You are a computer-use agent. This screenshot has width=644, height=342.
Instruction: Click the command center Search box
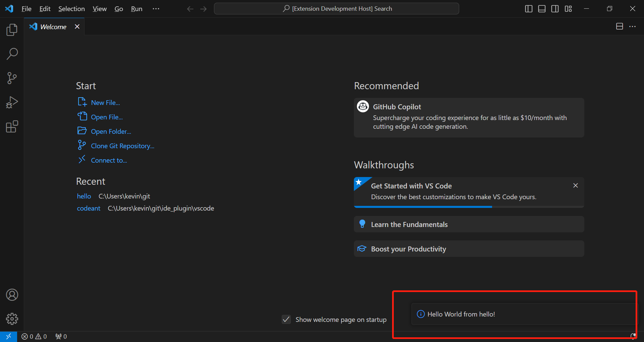(x=336, y=9)
